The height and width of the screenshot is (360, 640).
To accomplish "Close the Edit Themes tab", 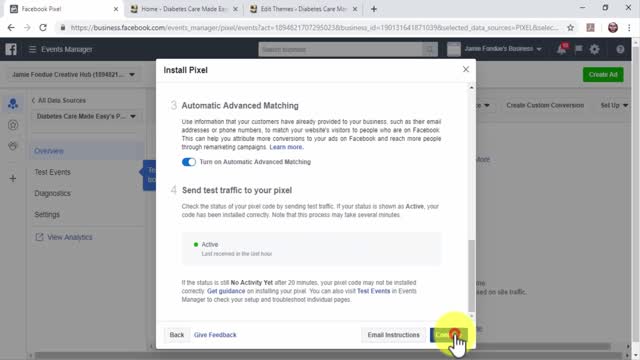I will click(355, 9).
